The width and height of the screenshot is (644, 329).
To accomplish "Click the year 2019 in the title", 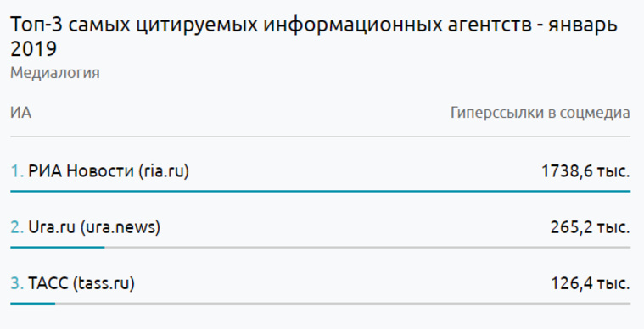I will click(x=33, y=49).
